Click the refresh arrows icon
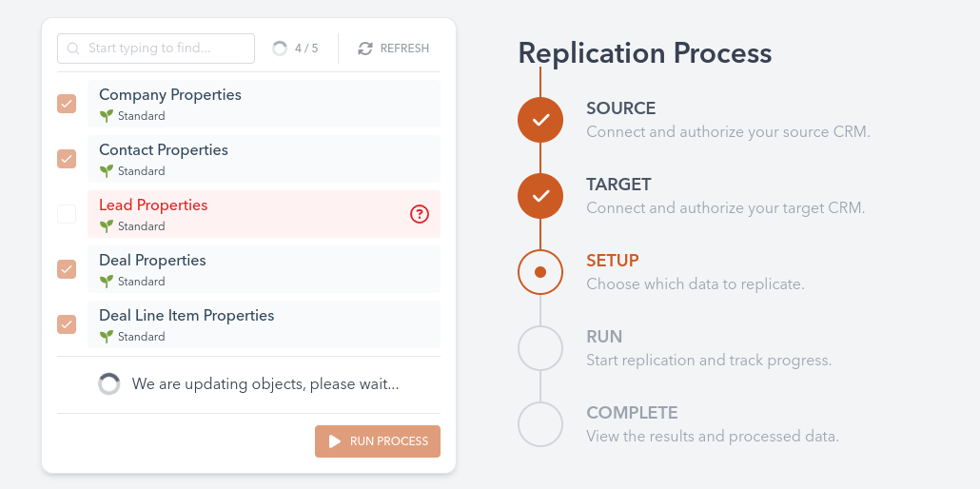 pos(365,49)
